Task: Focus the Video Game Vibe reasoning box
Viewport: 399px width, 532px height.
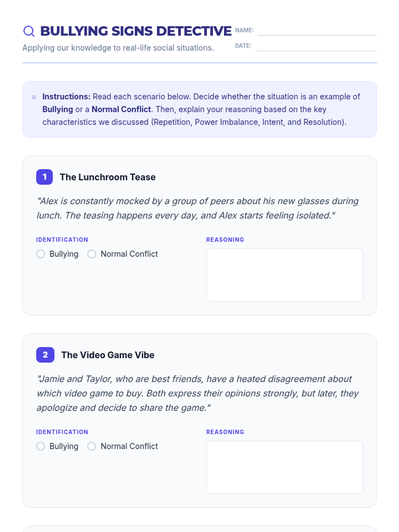Action: [284, 467]
